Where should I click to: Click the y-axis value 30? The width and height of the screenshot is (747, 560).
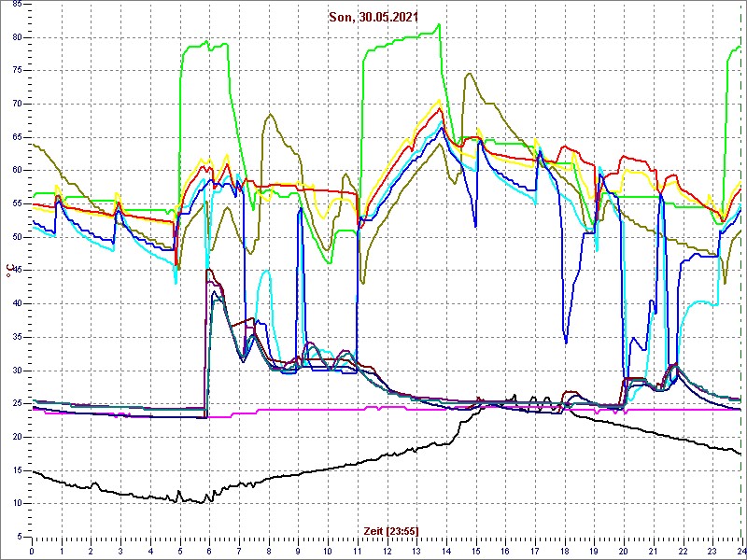coord(17,371)
